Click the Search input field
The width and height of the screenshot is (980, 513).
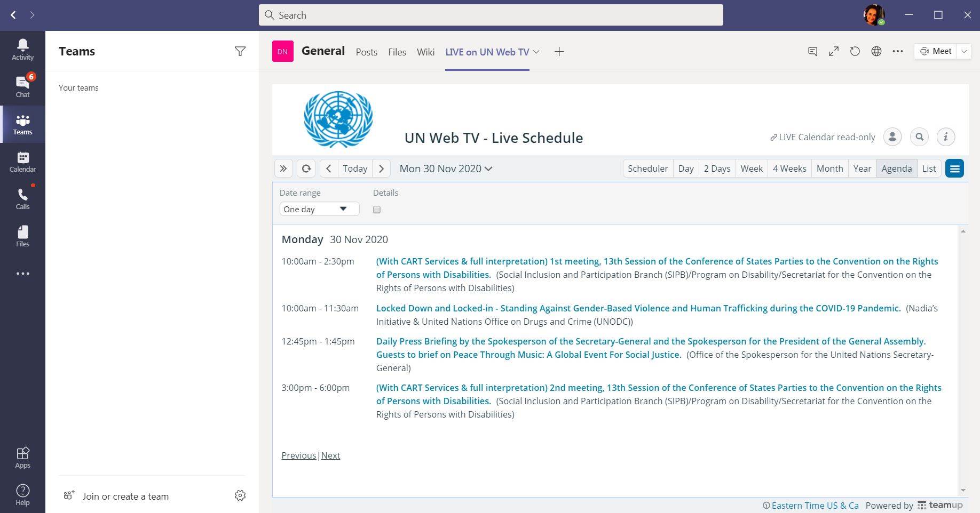tap(491, 15)
